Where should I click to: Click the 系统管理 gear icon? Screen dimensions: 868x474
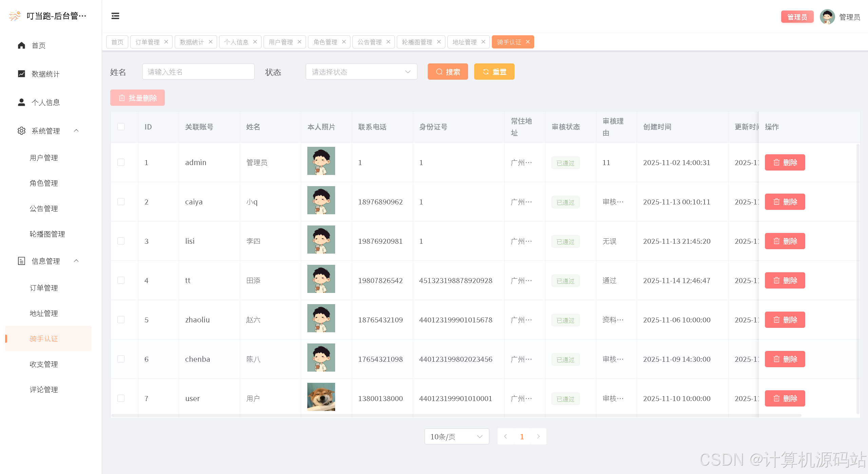tap(21, 131)
